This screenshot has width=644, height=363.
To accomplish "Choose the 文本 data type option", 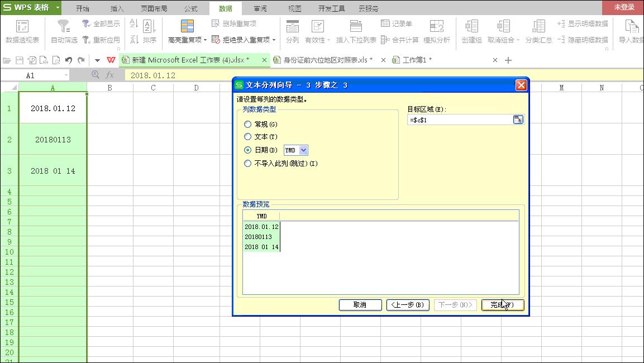I will tap(247, 137).
